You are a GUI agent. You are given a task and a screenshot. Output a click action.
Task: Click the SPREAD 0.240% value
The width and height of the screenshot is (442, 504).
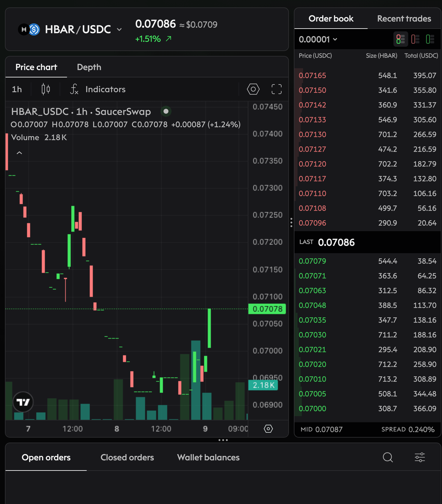[x=408, y=430]
